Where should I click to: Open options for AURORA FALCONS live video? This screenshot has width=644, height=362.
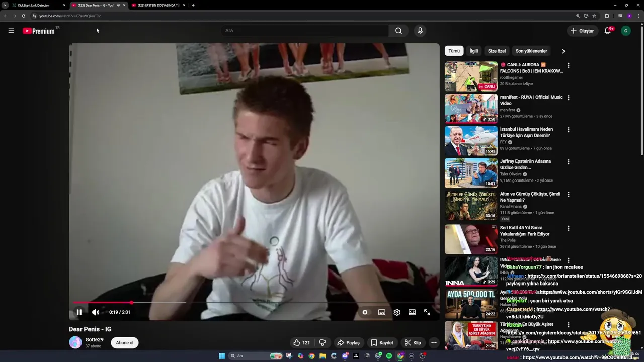coord(569,65)
